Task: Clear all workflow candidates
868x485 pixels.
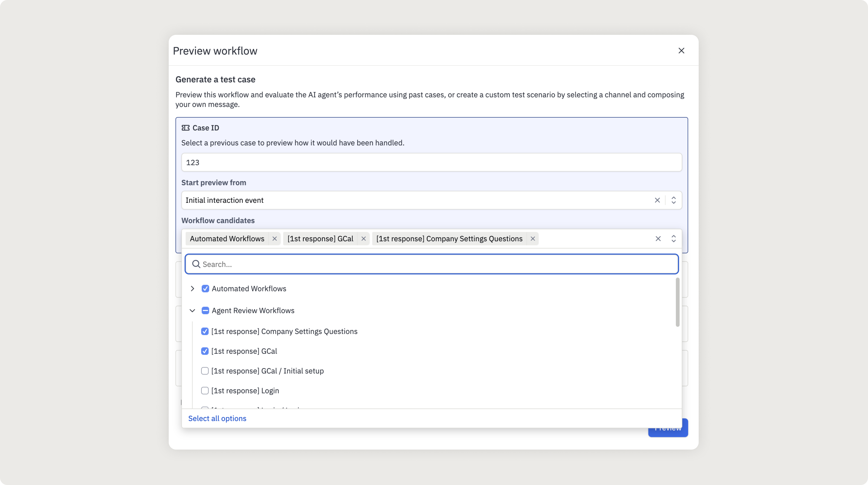Action: (658, 238)
